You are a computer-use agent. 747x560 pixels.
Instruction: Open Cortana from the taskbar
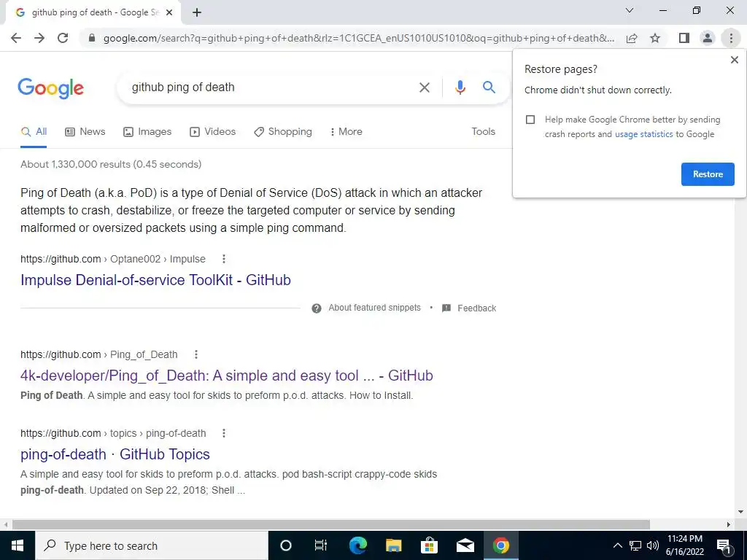(285, 545)
